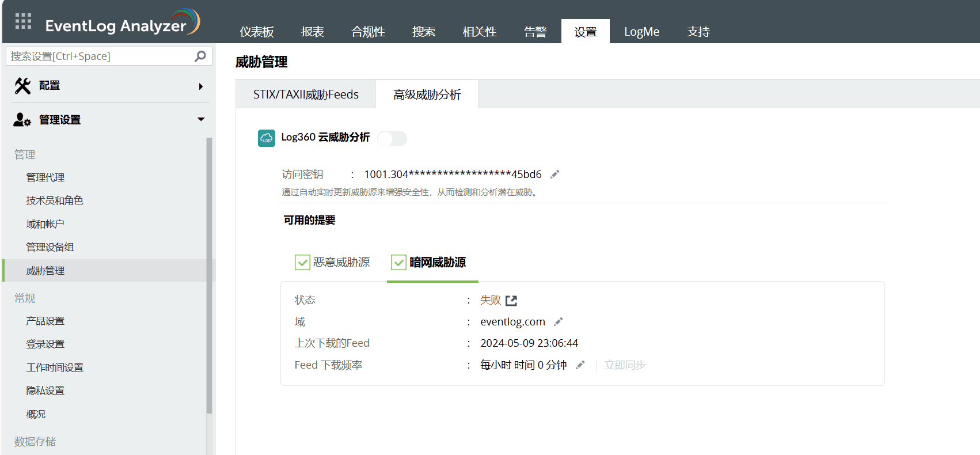Uncheck the 暗网威胁源 checkbox
This screenshot has width=980, height=455.
pyautogui.click(x=398, y=263)
